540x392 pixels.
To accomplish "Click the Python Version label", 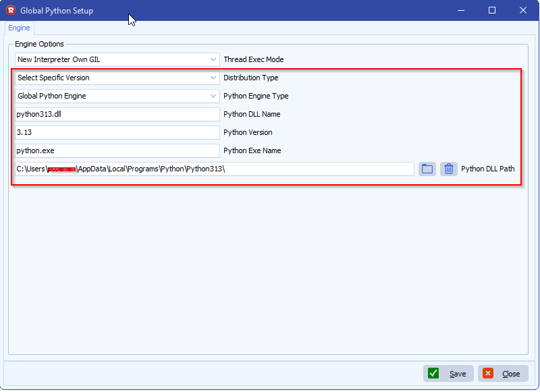I will coord(248,132).
